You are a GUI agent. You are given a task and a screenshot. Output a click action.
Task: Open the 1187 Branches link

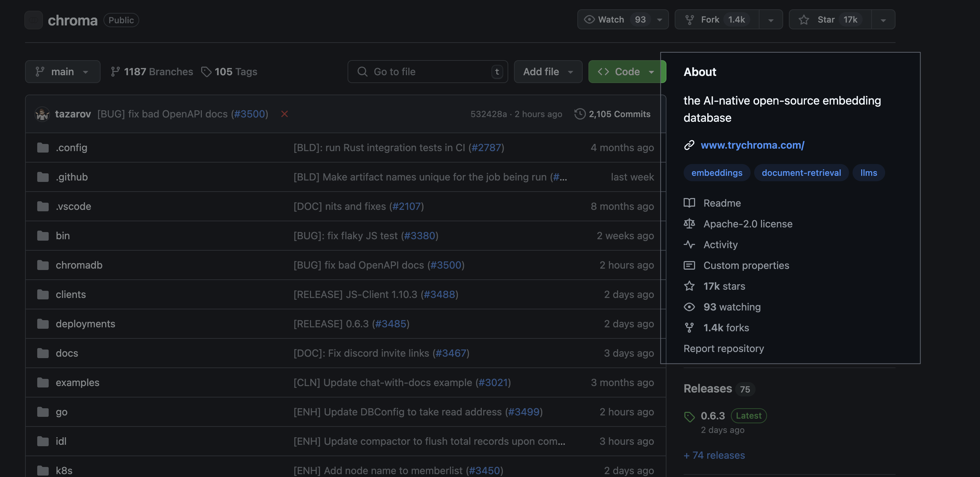click(x=152, y=72)
